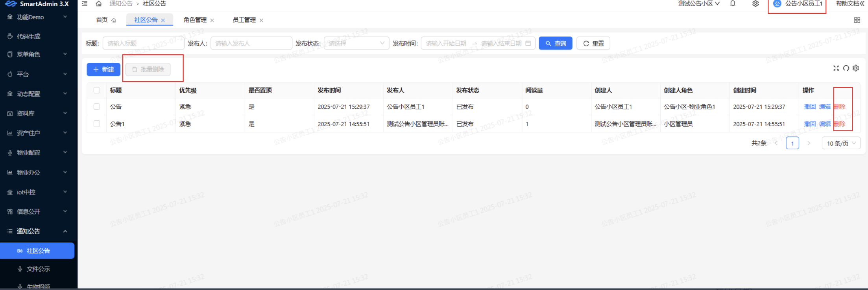This screenshot has height=290, width=868.
Task: Focus the 发布人 input field
Action: tap(251, 43)
